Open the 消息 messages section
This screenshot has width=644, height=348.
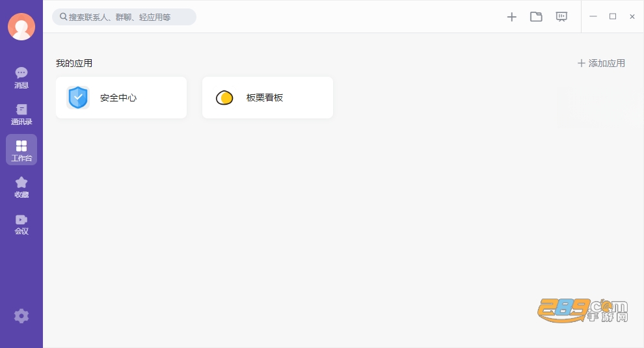click(x=21, y=77)
